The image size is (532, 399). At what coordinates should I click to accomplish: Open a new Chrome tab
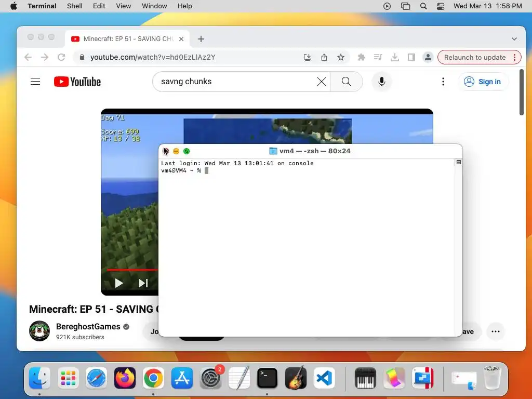click(x=201, y=39)
